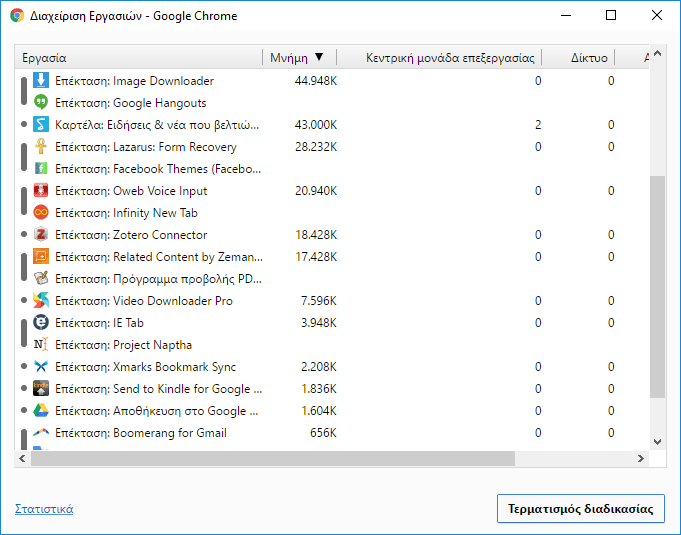
Task: Open the Στατιστικά link
Action: 44,509
